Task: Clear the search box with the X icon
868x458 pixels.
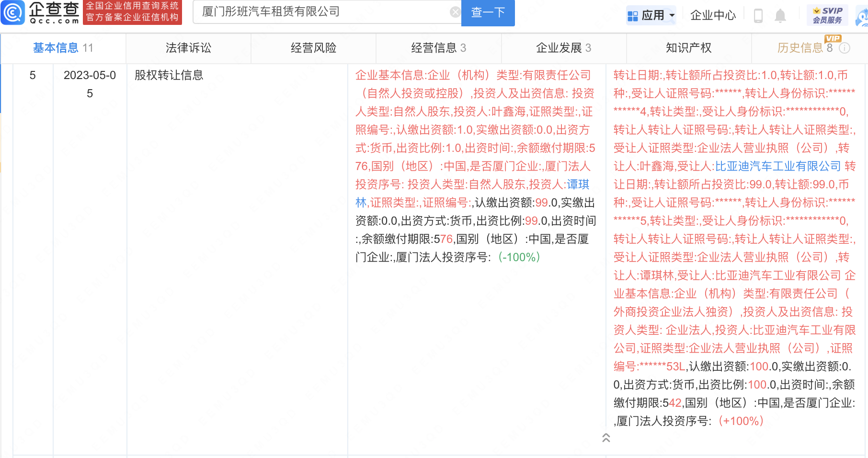Action: coord(455,12)
